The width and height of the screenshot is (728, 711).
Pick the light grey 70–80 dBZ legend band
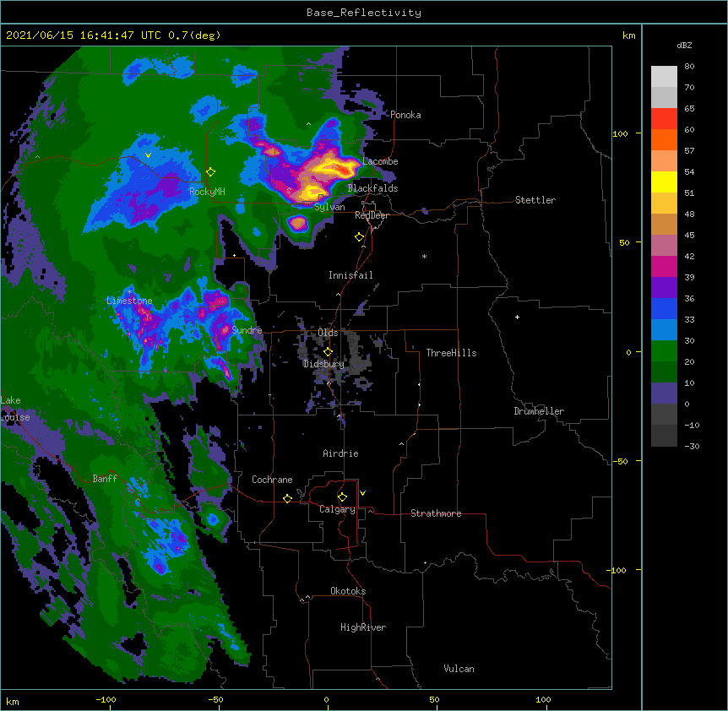click(664, 77)
